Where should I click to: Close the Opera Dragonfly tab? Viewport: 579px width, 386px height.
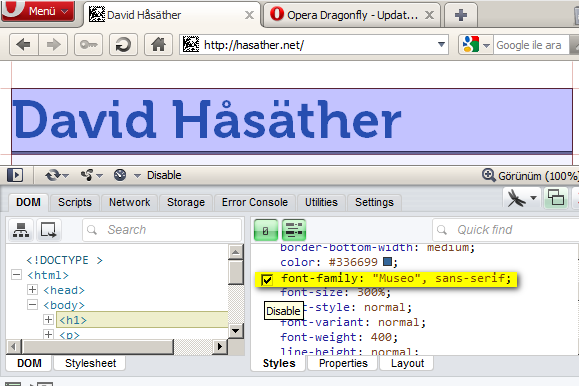429,15
